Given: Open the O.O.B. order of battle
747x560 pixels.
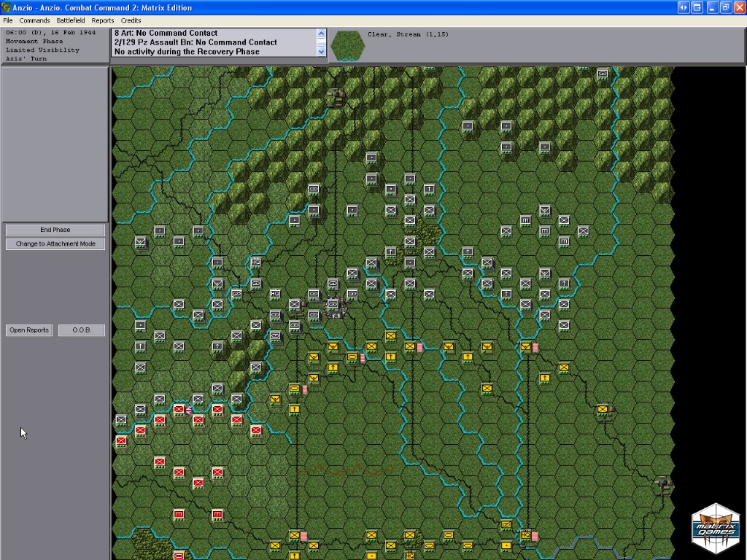Looking at the screenshot, I should pyautogui.click(x=82, y=330).
